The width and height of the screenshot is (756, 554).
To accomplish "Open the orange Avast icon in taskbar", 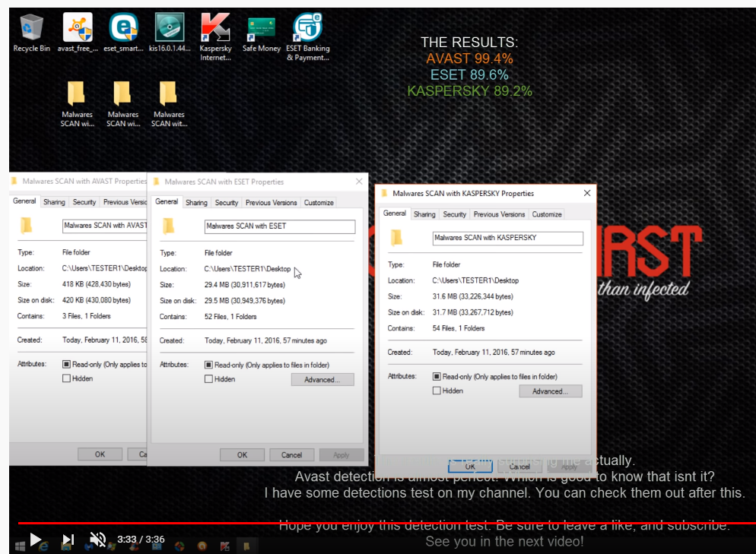I will click(202, 546).
